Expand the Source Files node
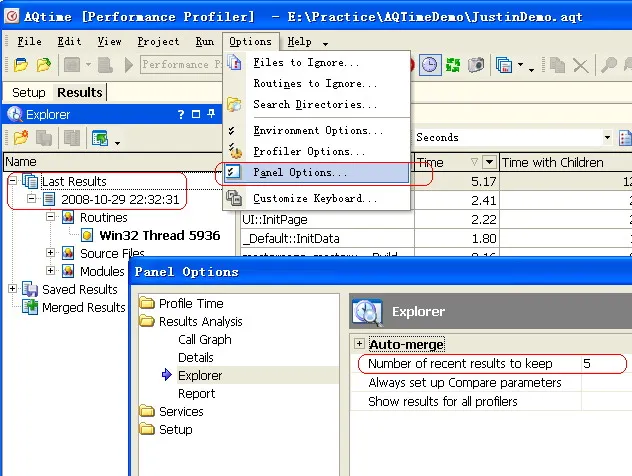Image resolution: width=632 pixels, height=476 pixels. pyautogui.click(x=50, y=252)
